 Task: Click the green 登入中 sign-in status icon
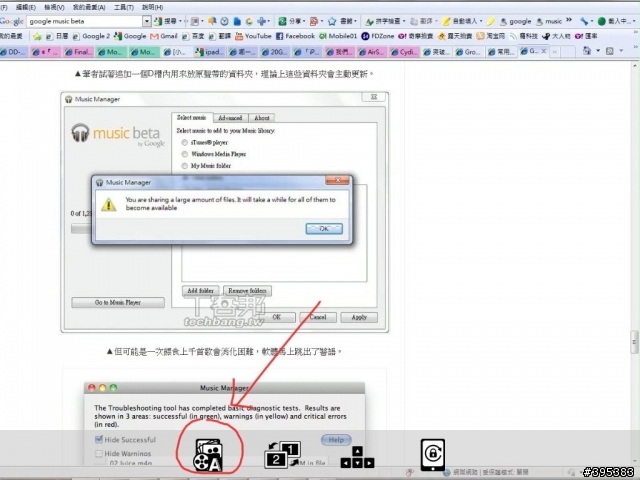(601, 21)
